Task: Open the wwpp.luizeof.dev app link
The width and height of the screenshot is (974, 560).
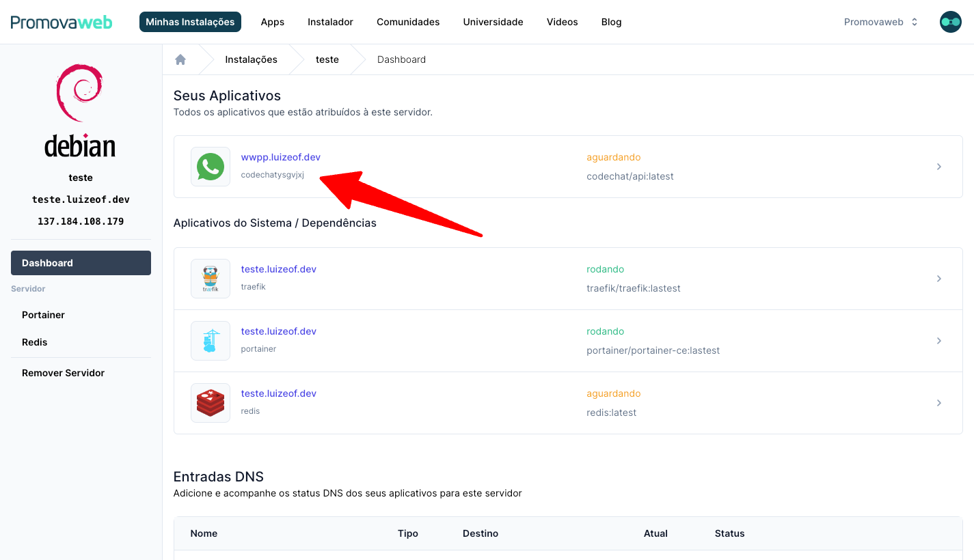Action: [281, 157]
